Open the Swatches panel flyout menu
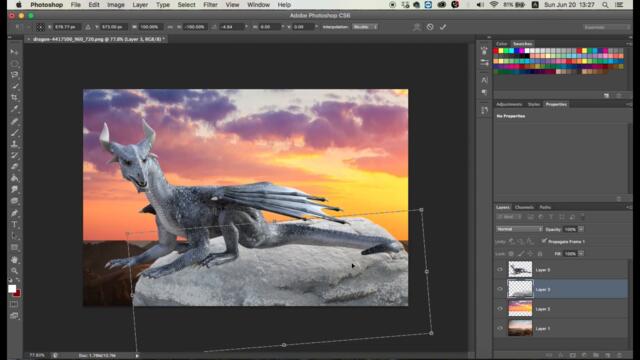640x360 pixels. (629, 44)
